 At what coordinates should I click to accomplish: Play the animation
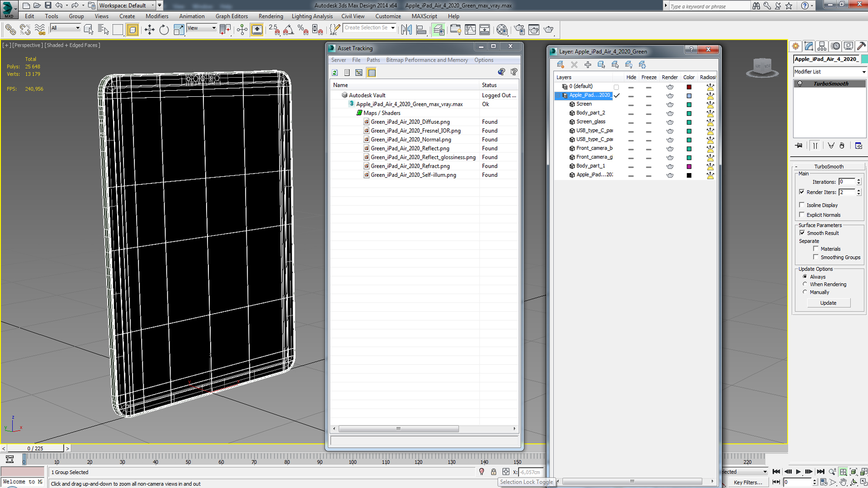click(x=798, y=472)
